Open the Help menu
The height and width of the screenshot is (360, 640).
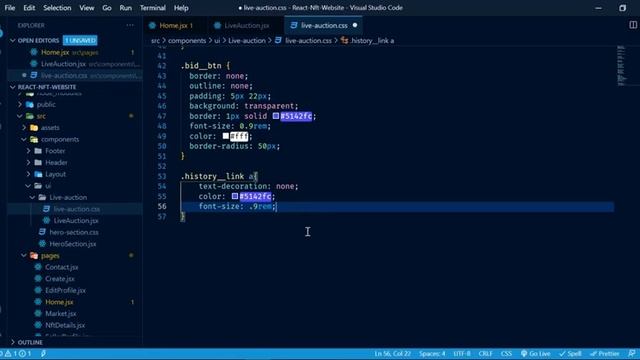(x=181, y=8)
